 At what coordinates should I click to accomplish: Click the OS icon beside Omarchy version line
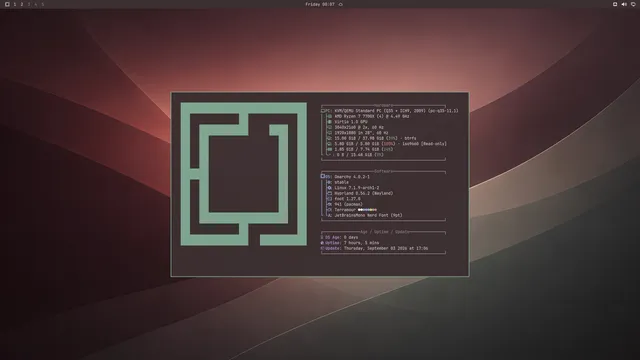(323, 176)
